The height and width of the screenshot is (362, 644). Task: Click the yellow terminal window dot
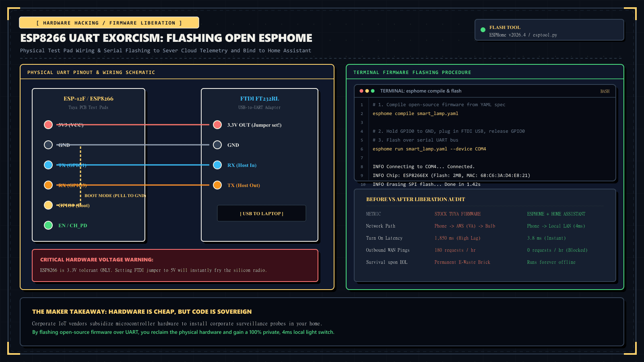367,91
